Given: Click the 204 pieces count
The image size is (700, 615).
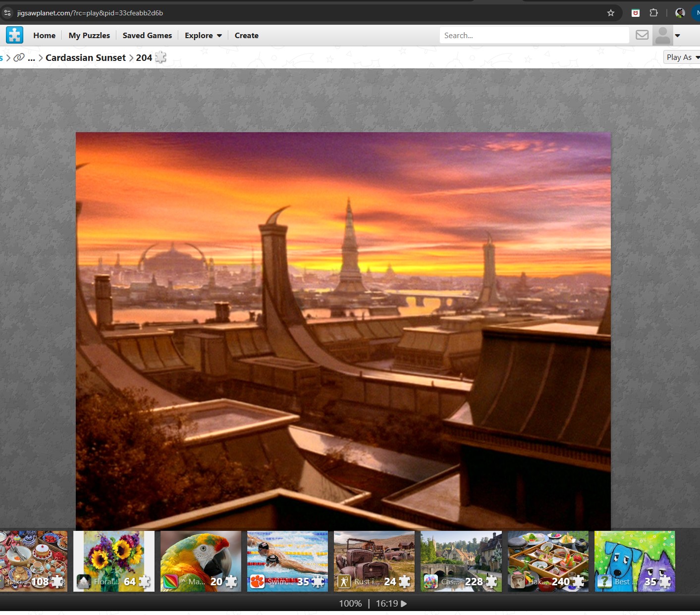Looking at the screenshot, I should click(144, 58).
